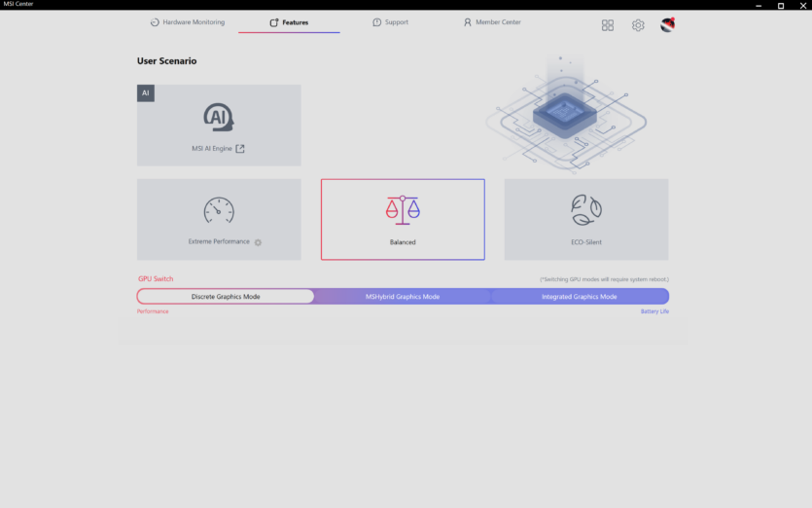Click the MSI Center window title
This screenshot has height=508, width=812.
click(x=18, y=4)
